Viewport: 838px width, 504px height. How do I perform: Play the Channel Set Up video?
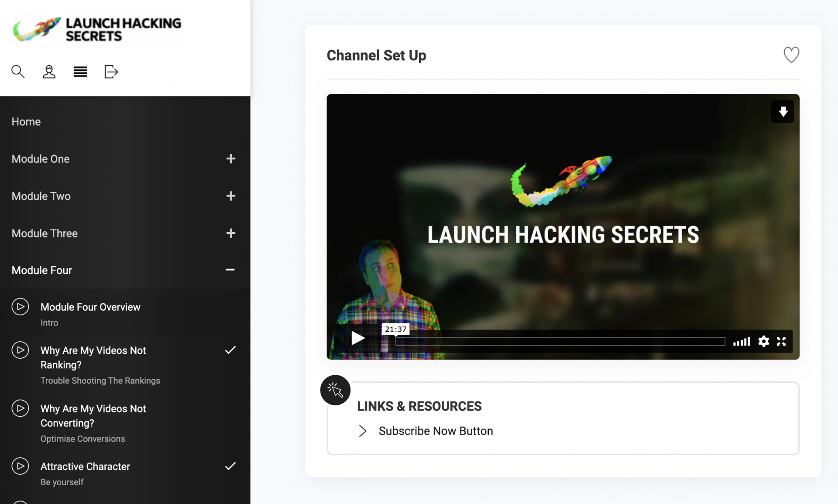[x=358, y=338]
